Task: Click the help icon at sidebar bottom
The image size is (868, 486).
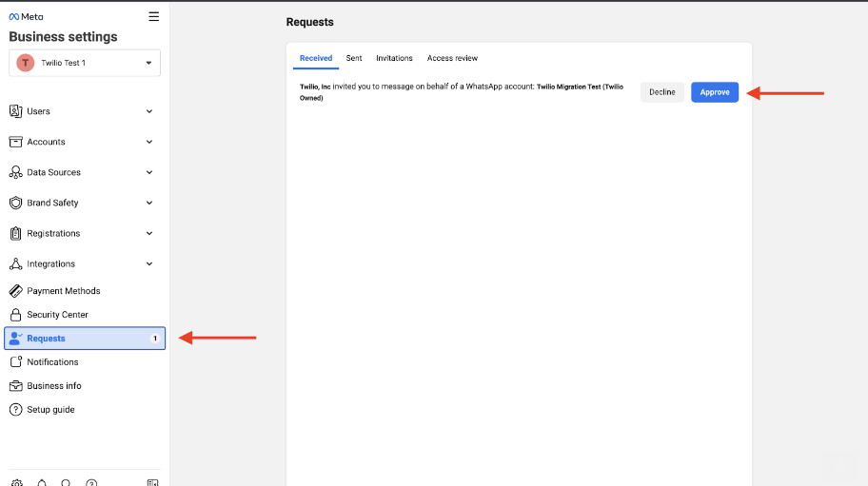Action: pyautogui.click(x=91, y=483)
